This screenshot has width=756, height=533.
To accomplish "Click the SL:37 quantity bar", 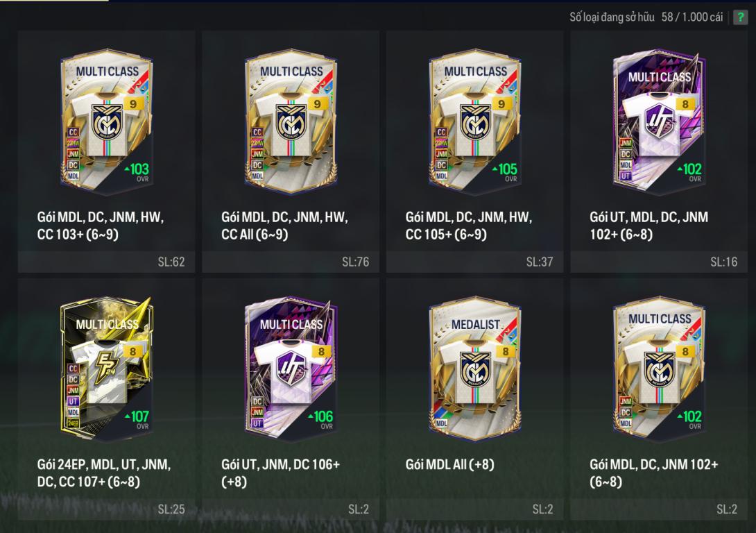I will point(475,262).
